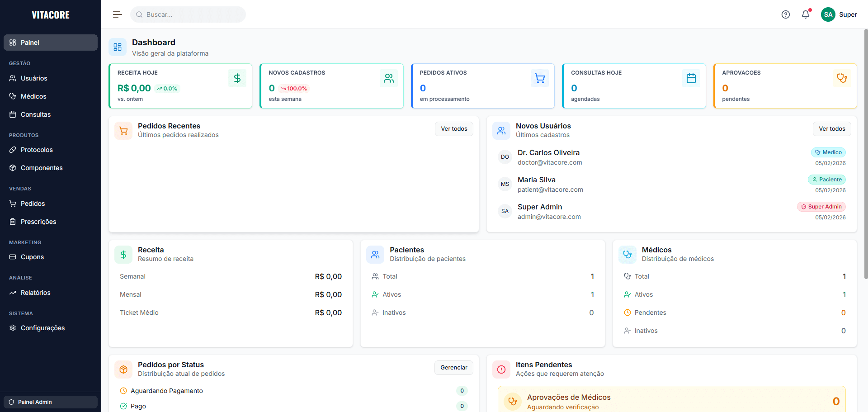Open the Super Admin user menu top right
Viewport: 868px width, 412px height.
839,14
